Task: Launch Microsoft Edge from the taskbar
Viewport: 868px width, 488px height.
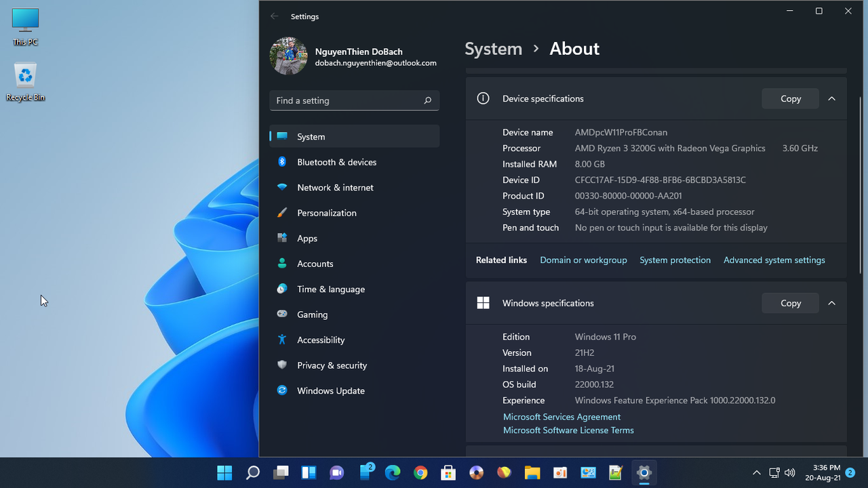Action: (x=392, y=472)
